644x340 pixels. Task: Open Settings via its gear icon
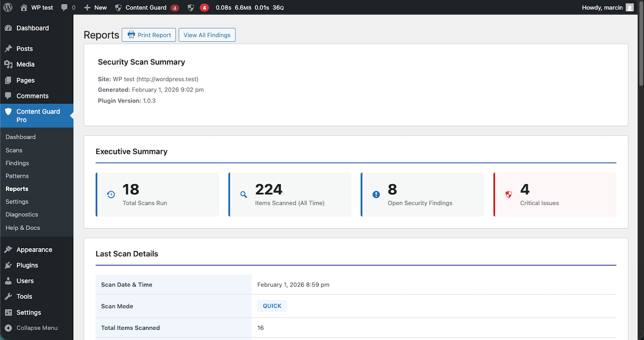(8, 312)
